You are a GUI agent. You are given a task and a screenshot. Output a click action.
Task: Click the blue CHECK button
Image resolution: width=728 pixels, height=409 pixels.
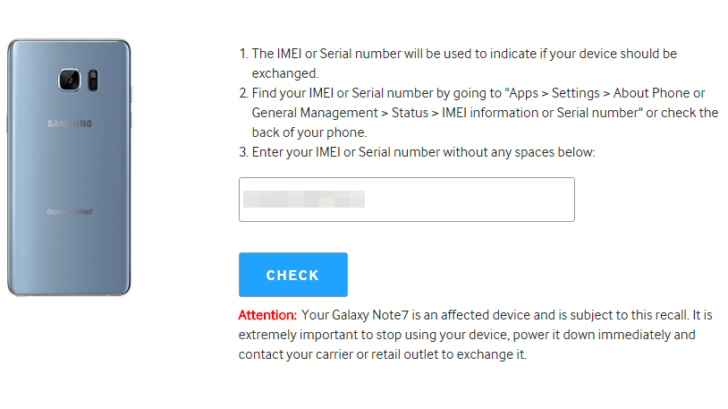293,275
